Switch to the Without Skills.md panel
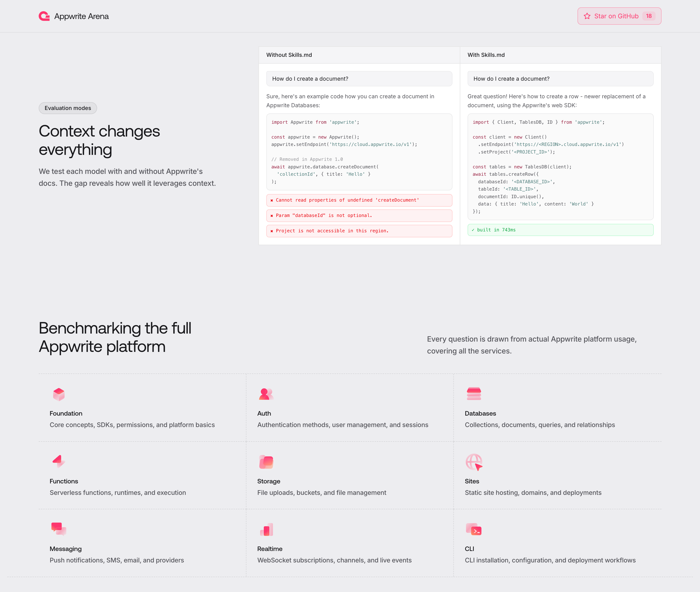This screenshot has height=592, width=700. tap(289, 55)
